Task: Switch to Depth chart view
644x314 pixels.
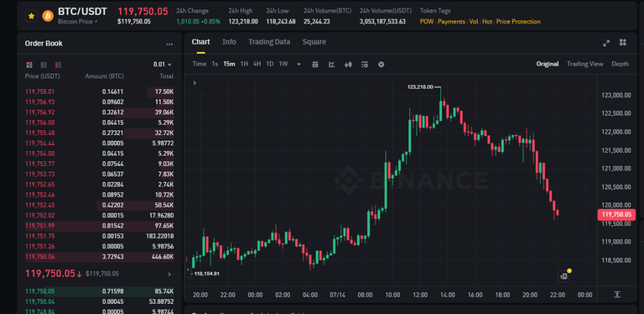Action: (621, 64)
